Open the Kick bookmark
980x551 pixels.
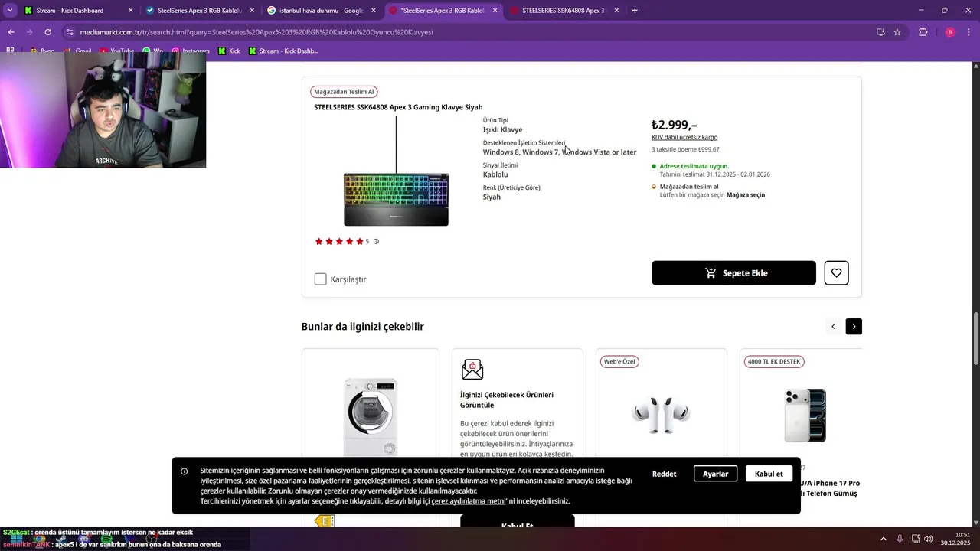click(x=229, y=51)
